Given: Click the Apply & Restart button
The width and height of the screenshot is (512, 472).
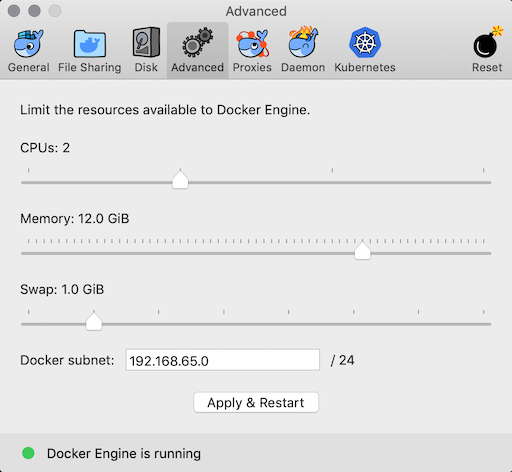Looking at the screenshot, I should coord(256,402).
